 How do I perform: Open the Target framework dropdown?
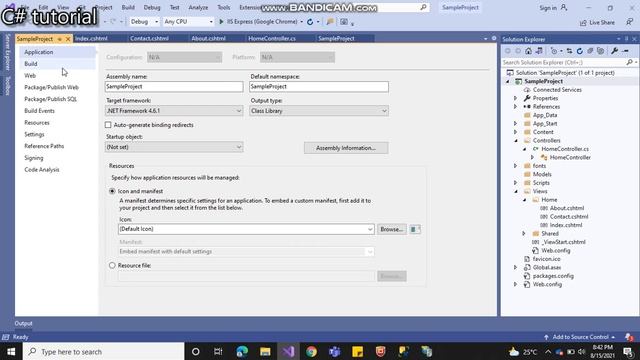pyautogui.click(x=174, y=111)
